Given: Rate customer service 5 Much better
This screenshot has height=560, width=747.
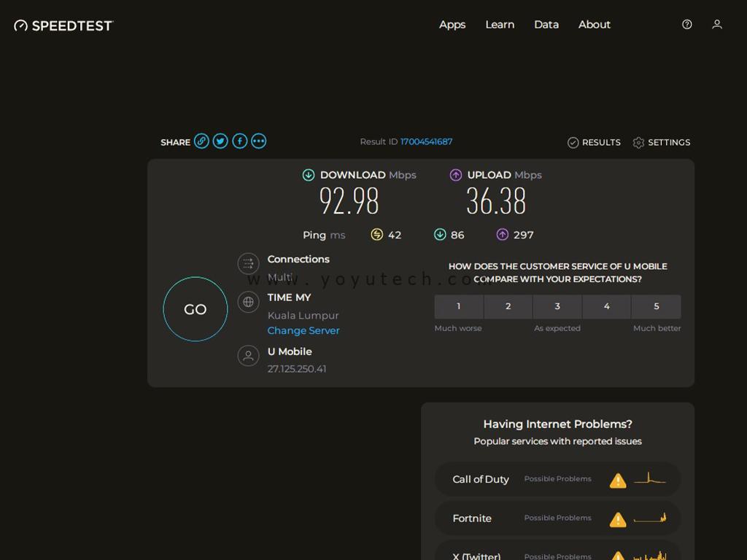Looking at the screenshot, I should pyautogui.click(x=657, y=306).
